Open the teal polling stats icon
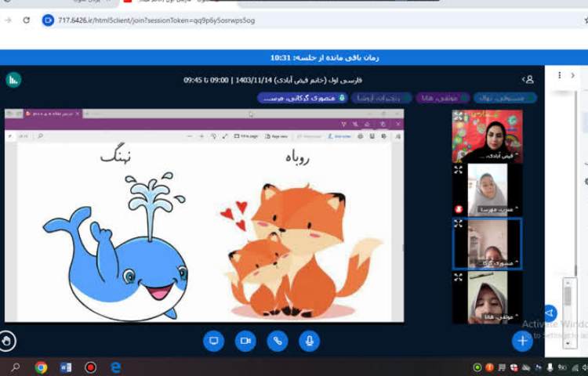588x376 pixels. [x=13, y=80]
